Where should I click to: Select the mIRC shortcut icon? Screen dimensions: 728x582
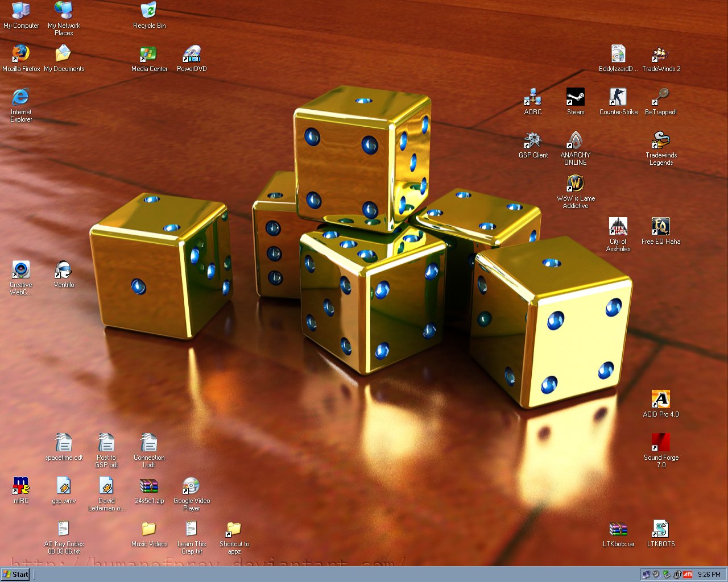[21, 486]
